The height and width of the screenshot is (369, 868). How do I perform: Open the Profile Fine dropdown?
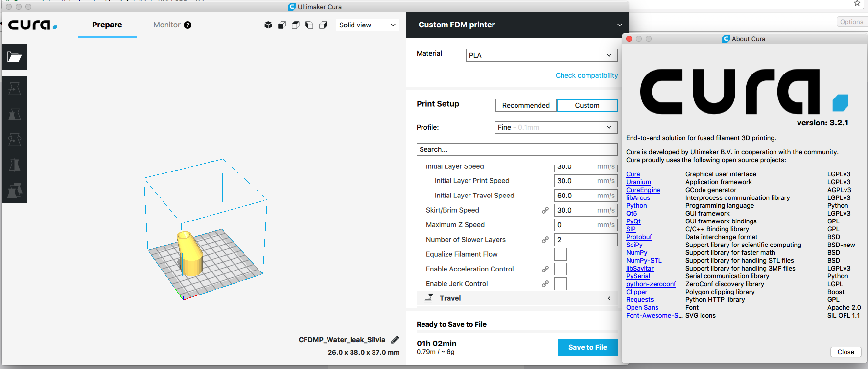click(x=556, y=127)
